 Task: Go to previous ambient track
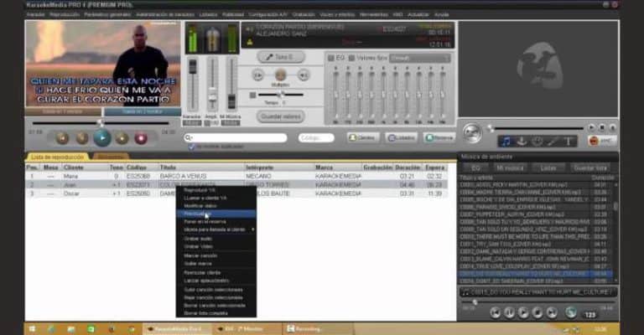[496, 313]
